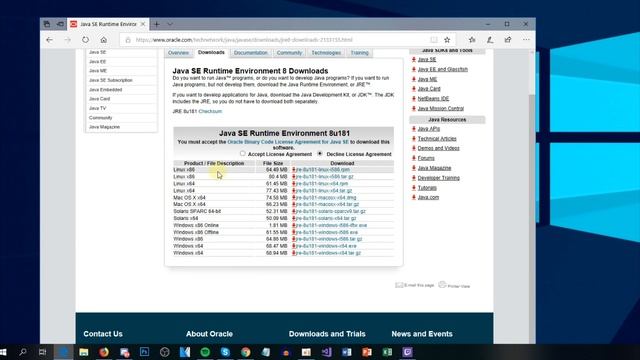Open Java Embedded in left sidebar
This screenshot has height=360, width=640.
pyautogui.click(x=105, y=89)
